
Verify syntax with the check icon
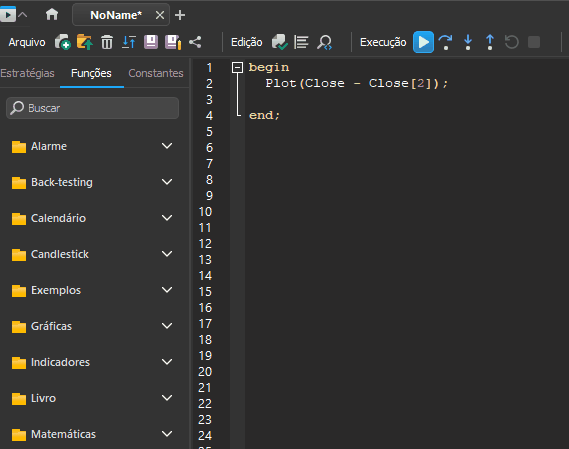(x=280, y=42)
